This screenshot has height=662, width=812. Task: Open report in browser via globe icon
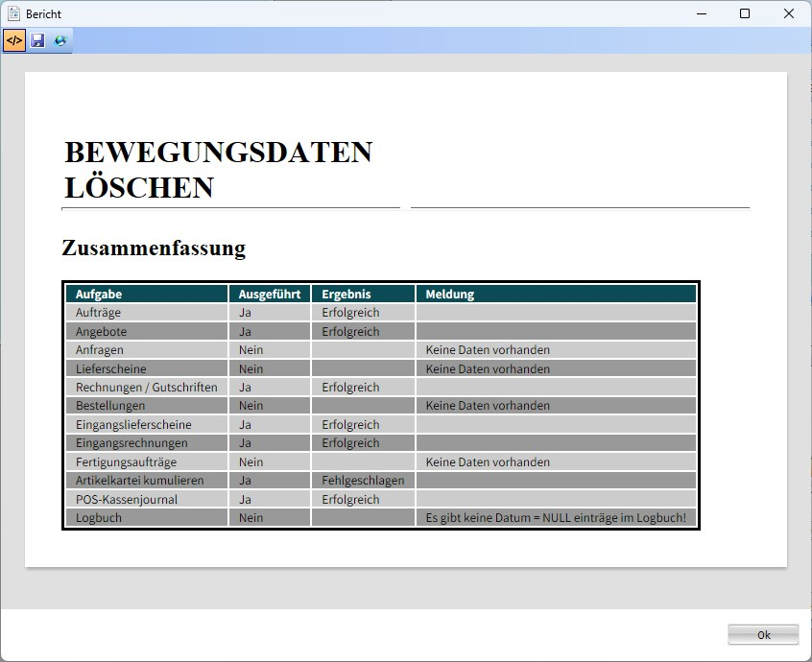pyautogui.click(x=60, y=40)
